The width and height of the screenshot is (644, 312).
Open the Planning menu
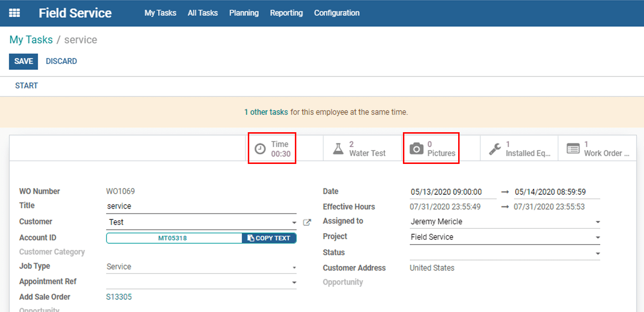coord(243,13)
